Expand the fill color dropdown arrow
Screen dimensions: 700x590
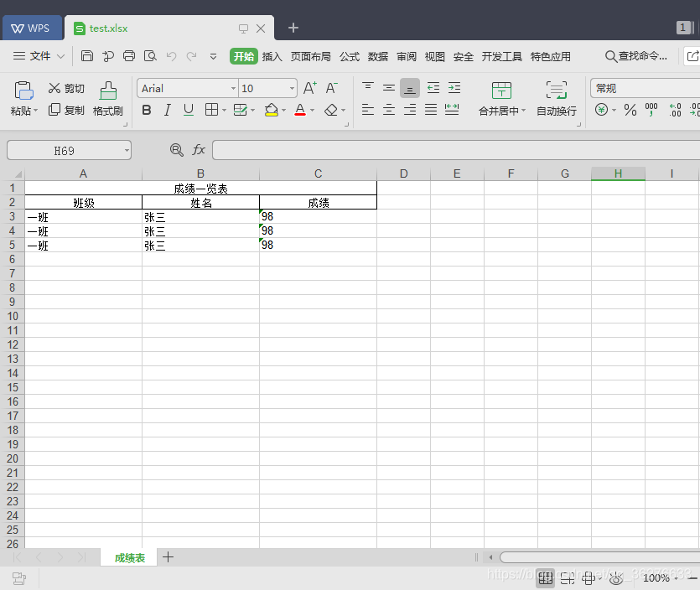pyautogui.click(x=283, y=110)
